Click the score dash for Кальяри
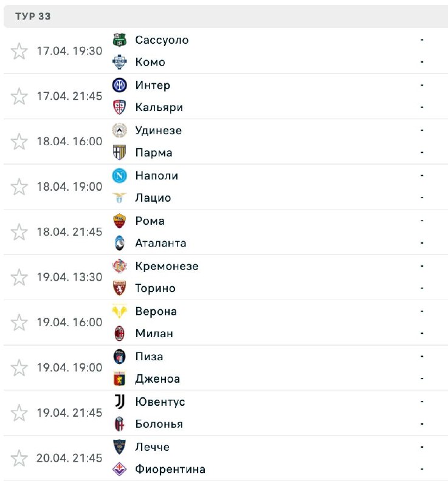The height and width of the screenshot is (486, 448). [x=422, y=107]
